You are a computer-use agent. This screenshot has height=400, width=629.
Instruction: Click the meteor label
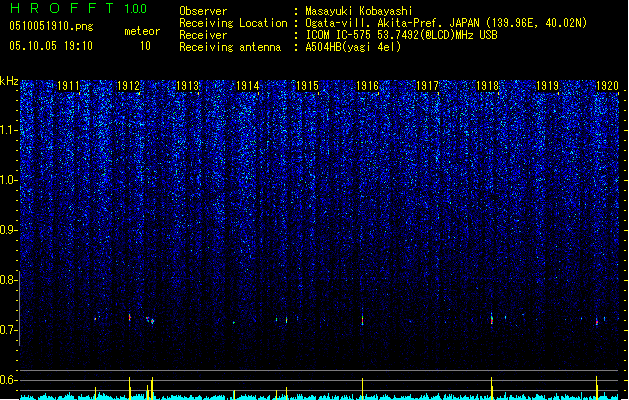(x=142, y=31)
